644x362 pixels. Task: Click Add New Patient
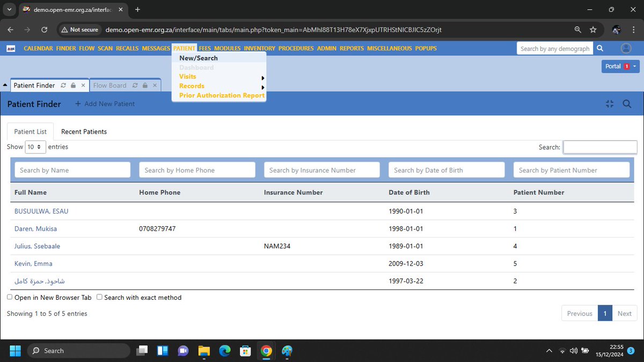point(105,104)
